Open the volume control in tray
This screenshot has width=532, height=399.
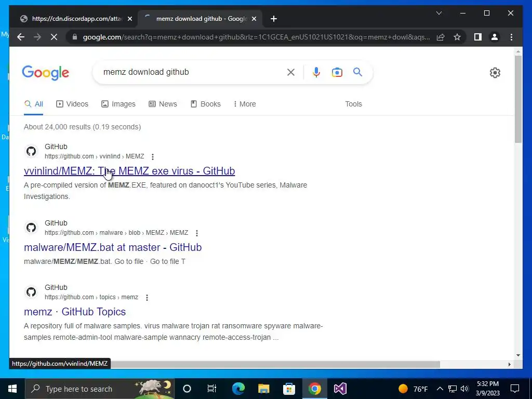[464, 389]
